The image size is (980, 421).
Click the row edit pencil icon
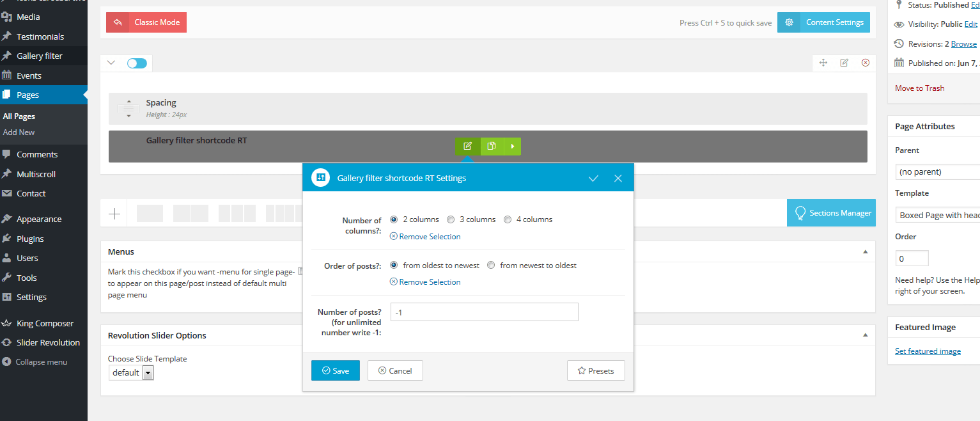(x=844, y=63)
